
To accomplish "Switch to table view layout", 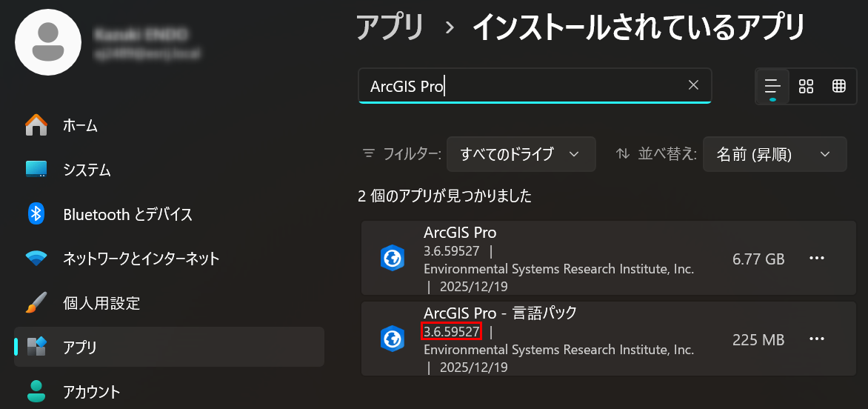I will click(839, 86).
